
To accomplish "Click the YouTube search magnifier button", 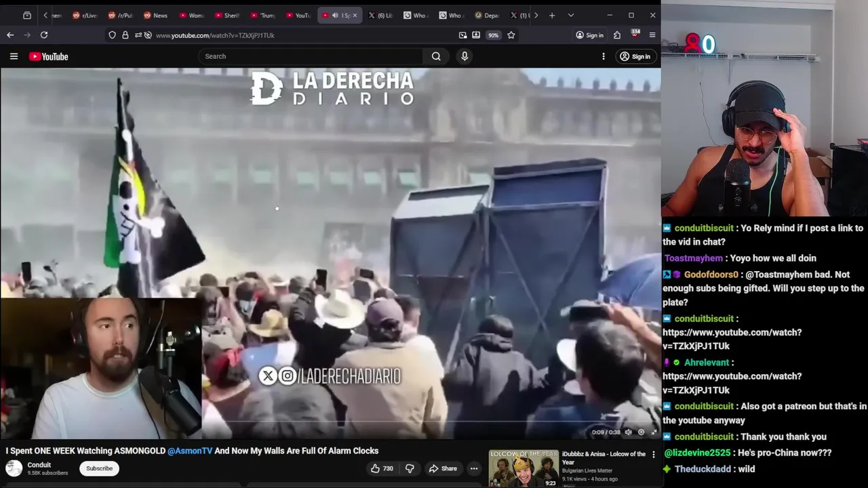I will 436,56.
